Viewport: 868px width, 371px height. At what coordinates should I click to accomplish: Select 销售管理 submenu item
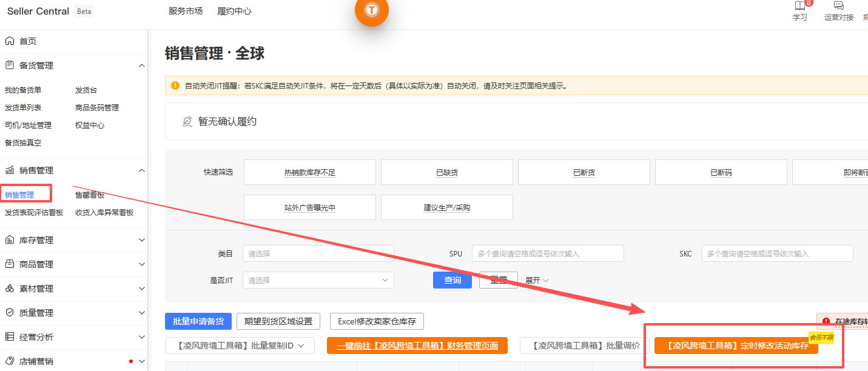coord(19,195)
